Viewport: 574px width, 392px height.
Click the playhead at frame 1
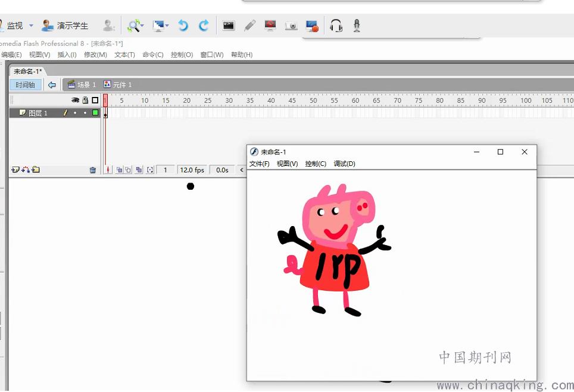point(105,100)
